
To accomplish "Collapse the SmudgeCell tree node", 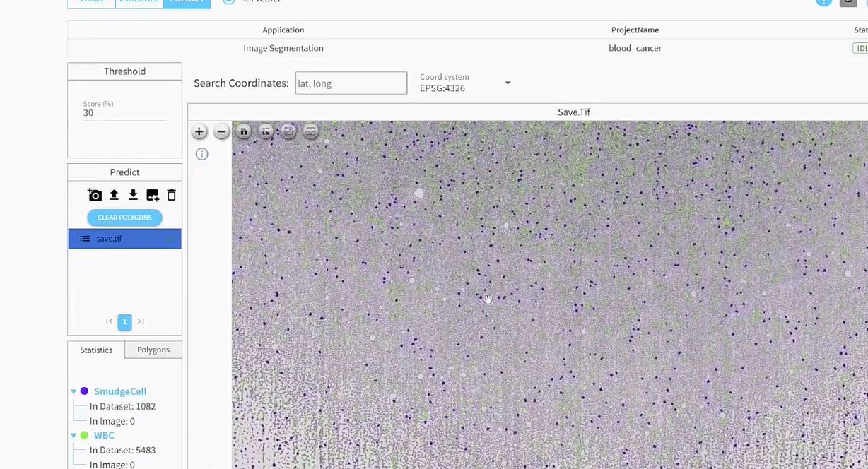I will pyautogui.click(x=74, y=391).
